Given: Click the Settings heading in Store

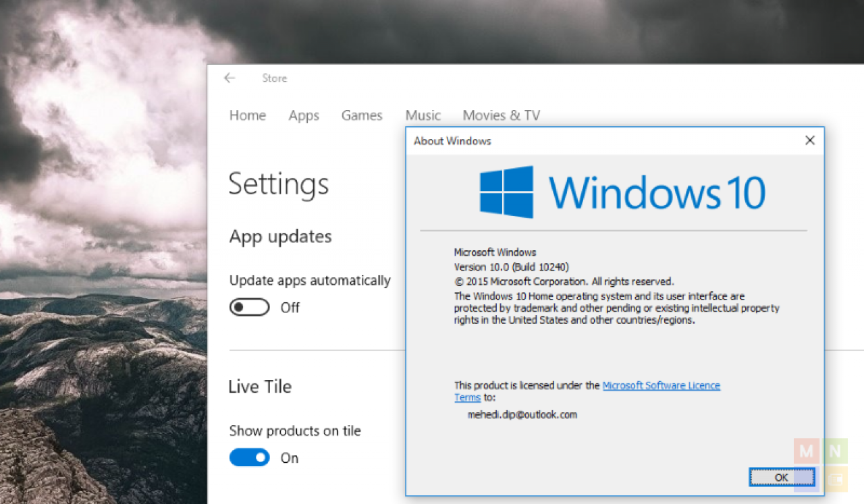Looking at the screenshot, I should [279, 184].
